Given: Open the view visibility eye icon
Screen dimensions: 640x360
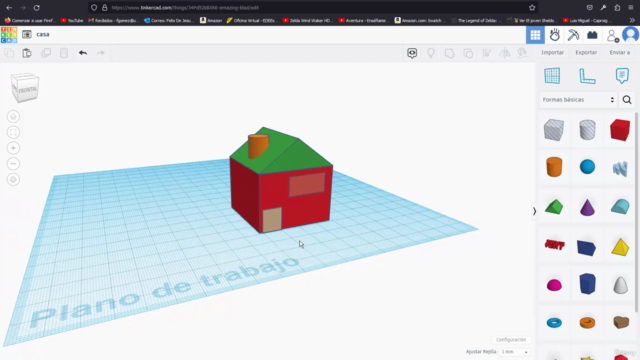Looking at the screenshot, I should (412, 53).
